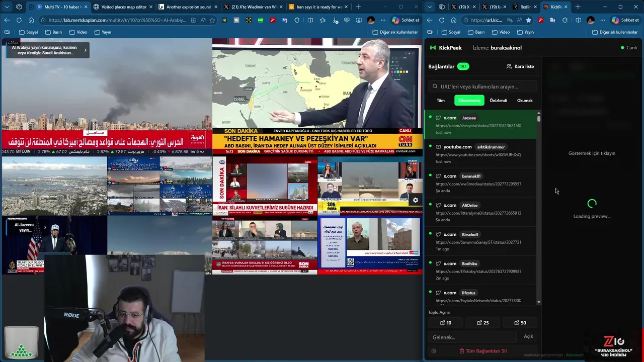Open the youtube.com link from arktikdrummer
The height and width of the screenshot is (362, 644).
(x=480, y=154)
